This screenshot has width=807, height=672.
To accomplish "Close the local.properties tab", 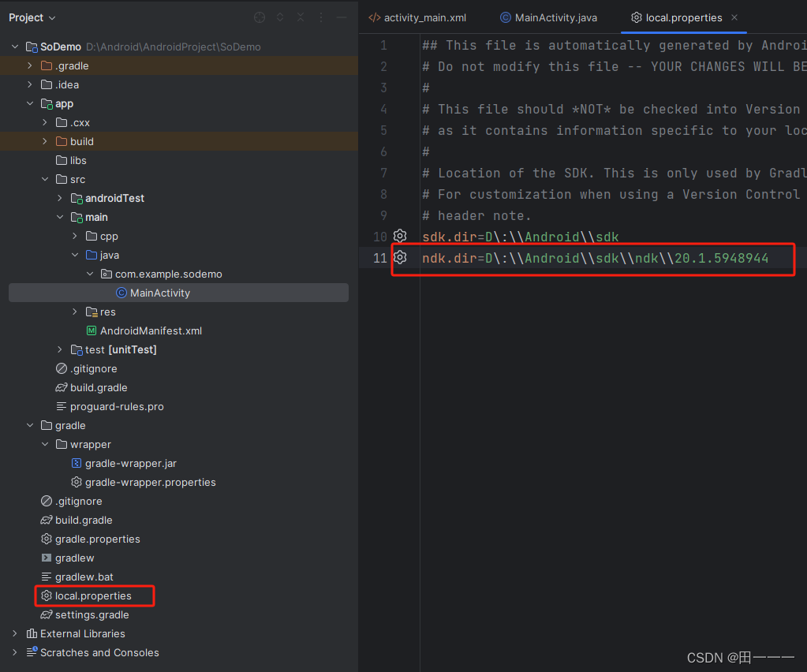I will (734, 17).
